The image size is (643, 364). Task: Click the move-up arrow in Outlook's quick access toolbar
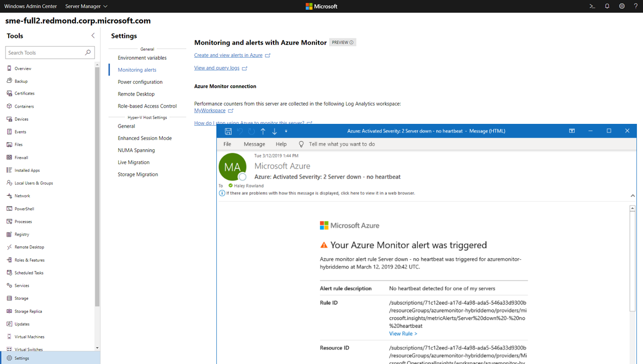tap(263, 130)
